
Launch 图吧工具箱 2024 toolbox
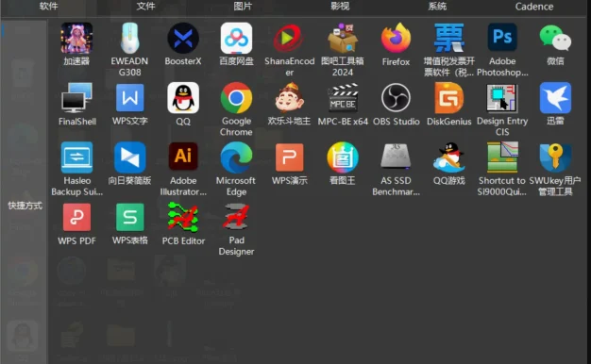click(x=343, y=39)
